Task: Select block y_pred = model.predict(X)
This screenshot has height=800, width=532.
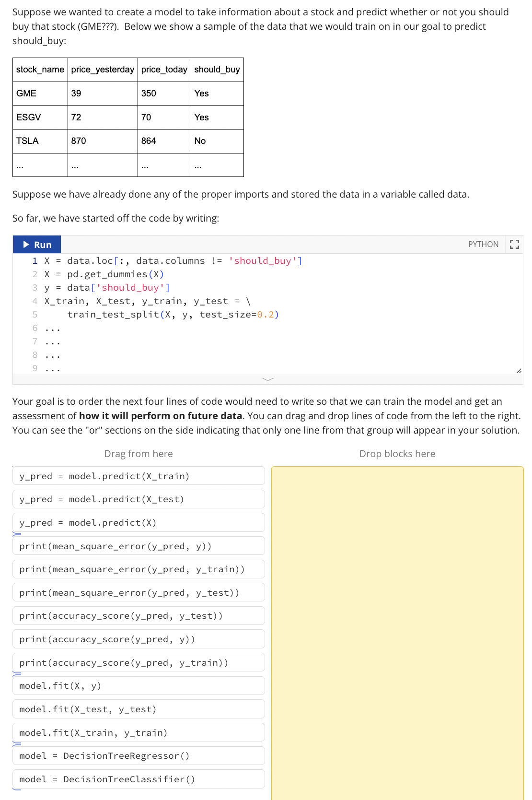Action: click(x=139, y=522)
